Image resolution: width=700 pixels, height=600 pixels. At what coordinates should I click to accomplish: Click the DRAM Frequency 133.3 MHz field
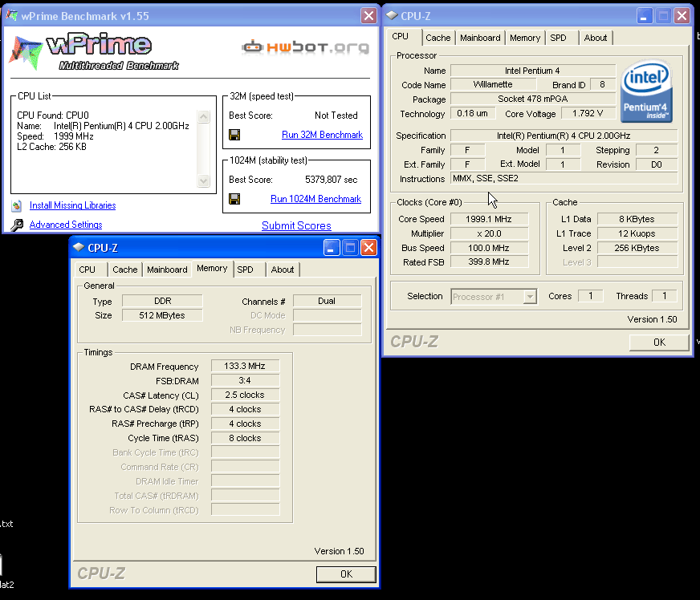tap(245, 366)
